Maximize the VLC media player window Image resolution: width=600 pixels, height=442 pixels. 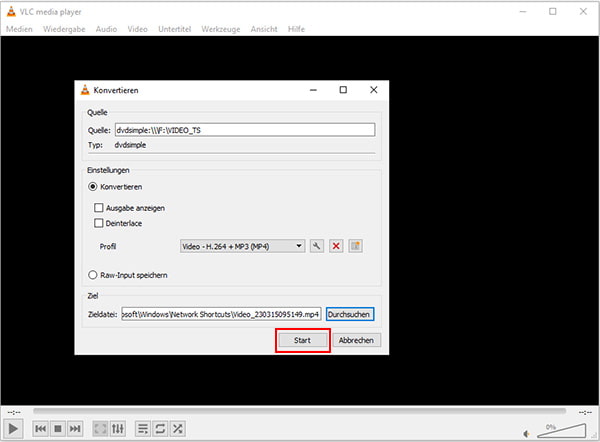553,12
